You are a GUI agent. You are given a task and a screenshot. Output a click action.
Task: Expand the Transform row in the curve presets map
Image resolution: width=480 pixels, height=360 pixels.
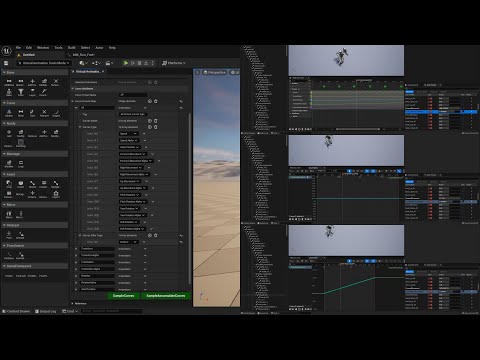coord(76,249)
